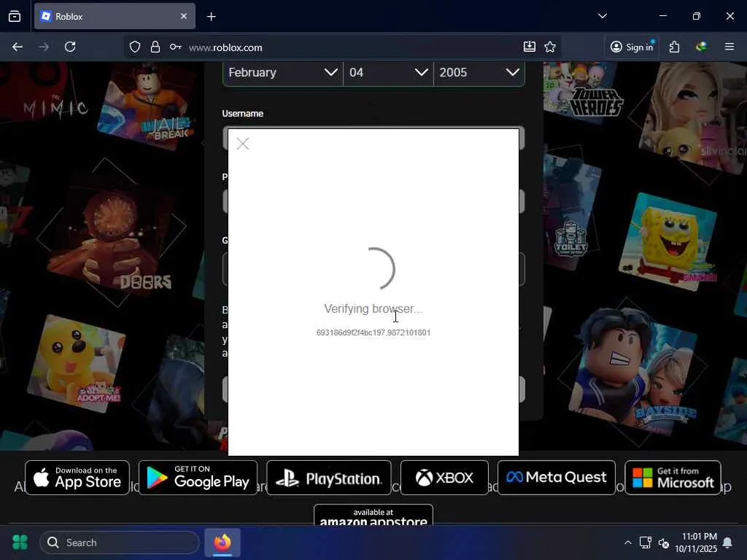This screenshot has width=747, height=560.
Task: Reload the Roblox page
Action: 70,47
